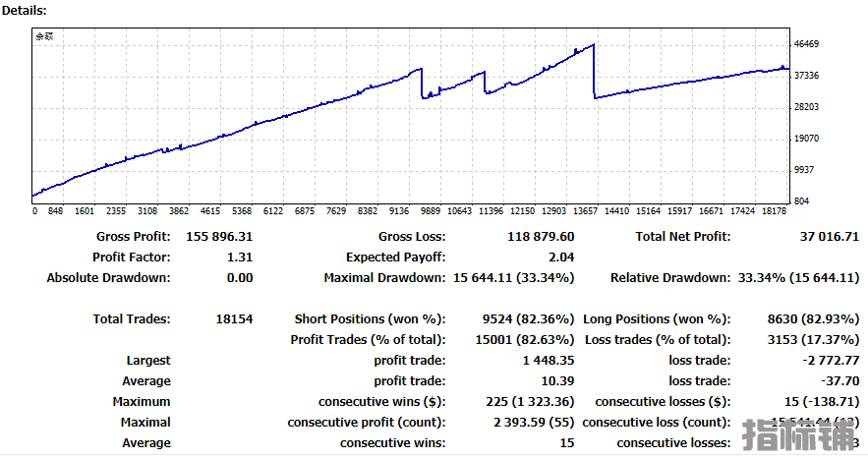
Task: Click the 9937 y-axis chart label
Action: tap(804, 170)
